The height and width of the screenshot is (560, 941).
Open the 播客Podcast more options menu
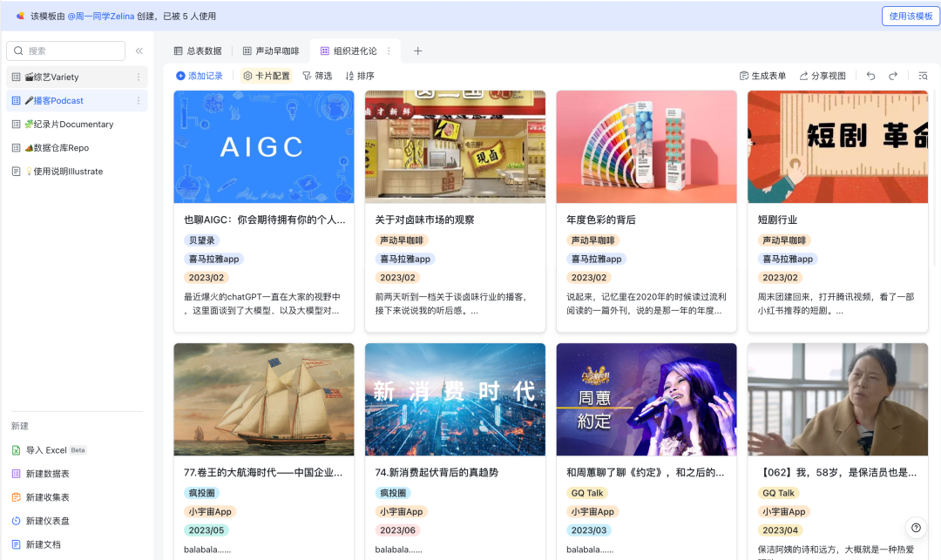tap(138, 101)
